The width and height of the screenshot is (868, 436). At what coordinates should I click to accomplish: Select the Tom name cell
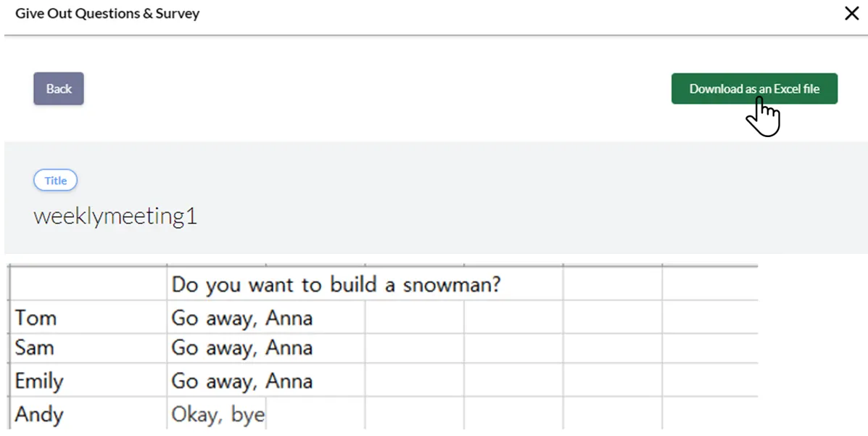[x=36, y=318]
